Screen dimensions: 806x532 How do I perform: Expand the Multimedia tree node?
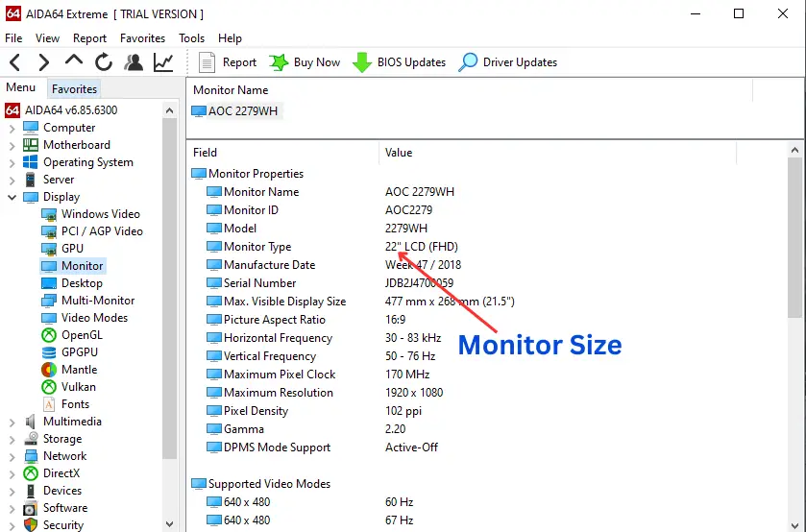(12, 422)
